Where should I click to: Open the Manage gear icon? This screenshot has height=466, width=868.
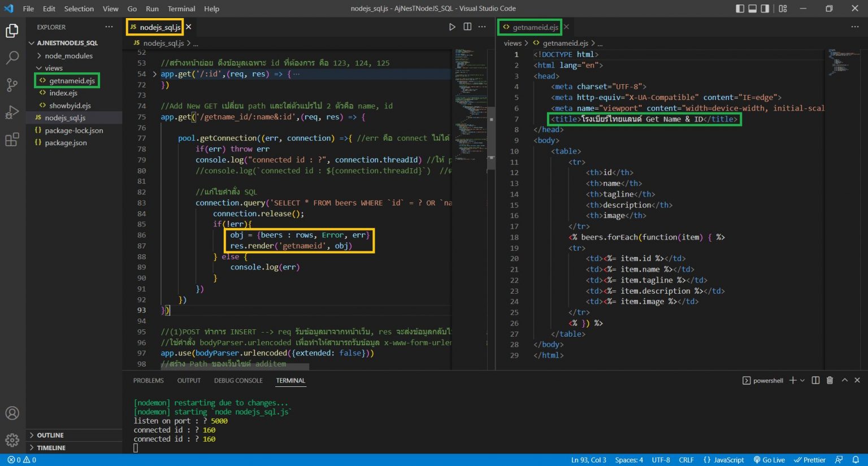pyautogui.click(x=12, y=439)
